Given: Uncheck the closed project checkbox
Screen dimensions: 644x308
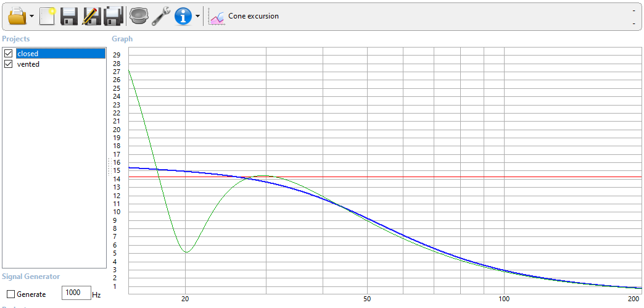Looking at the screenshot, I should [x=8, y=54].
